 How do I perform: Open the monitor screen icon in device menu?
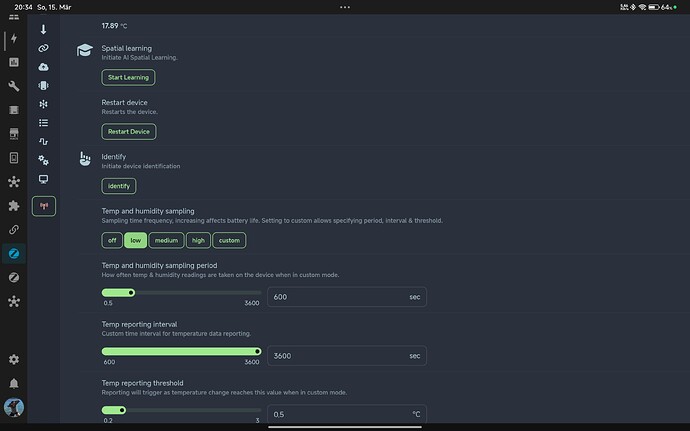pos(44,179)
